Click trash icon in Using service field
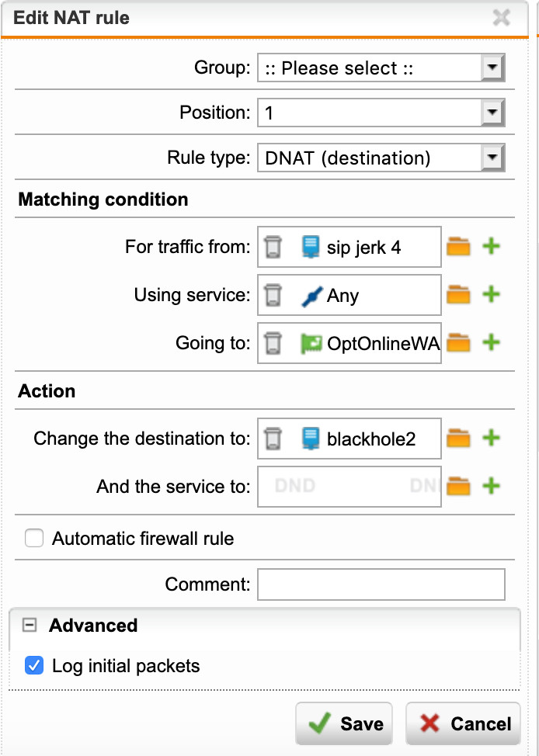 [273, 295]
